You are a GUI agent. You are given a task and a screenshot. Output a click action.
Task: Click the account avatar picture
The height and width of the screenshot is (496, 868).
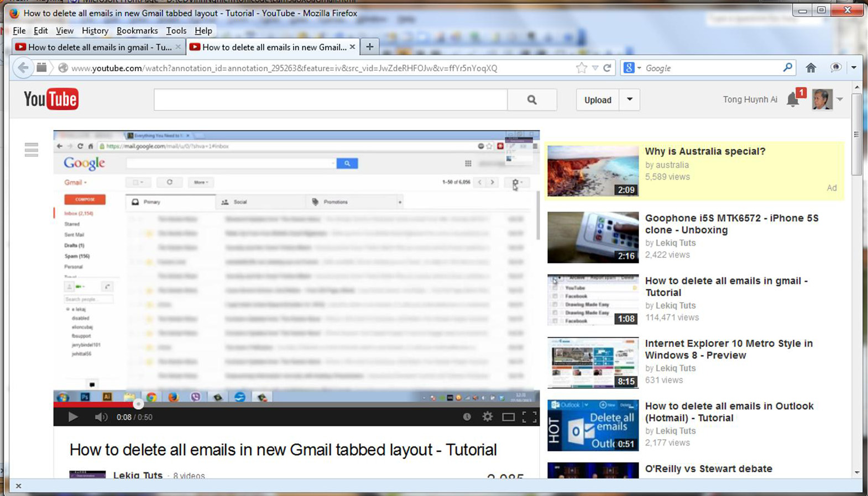(x=822, y=99)
